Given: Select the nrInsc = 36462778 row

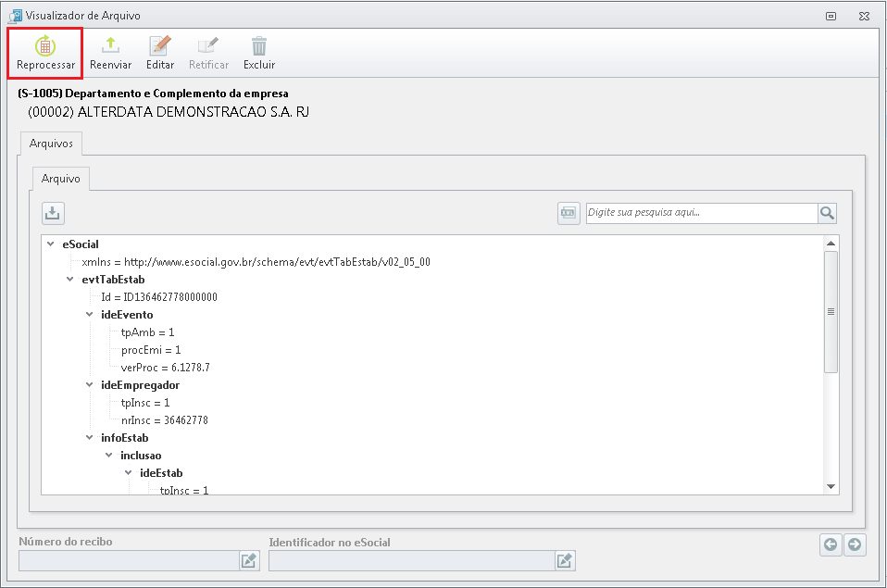Looking at the screenshot, I should coord(164,419).
